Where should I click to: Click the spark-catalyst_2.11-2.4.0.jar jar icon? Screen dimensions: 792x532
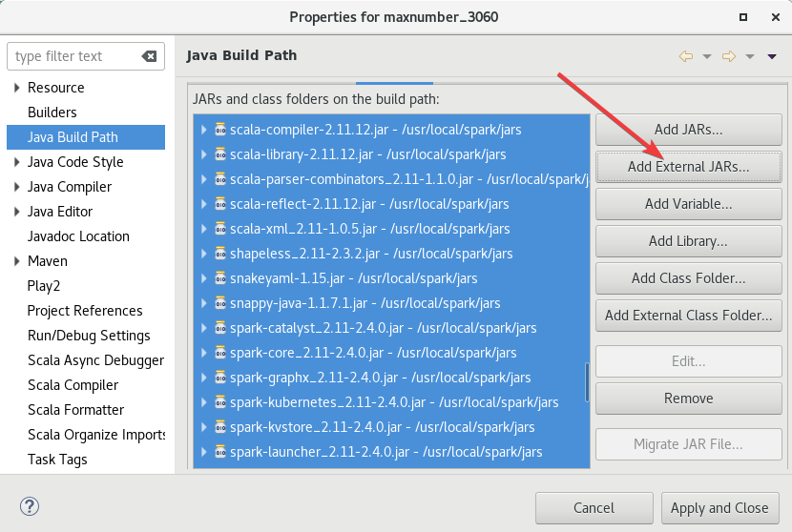point(220,328)
